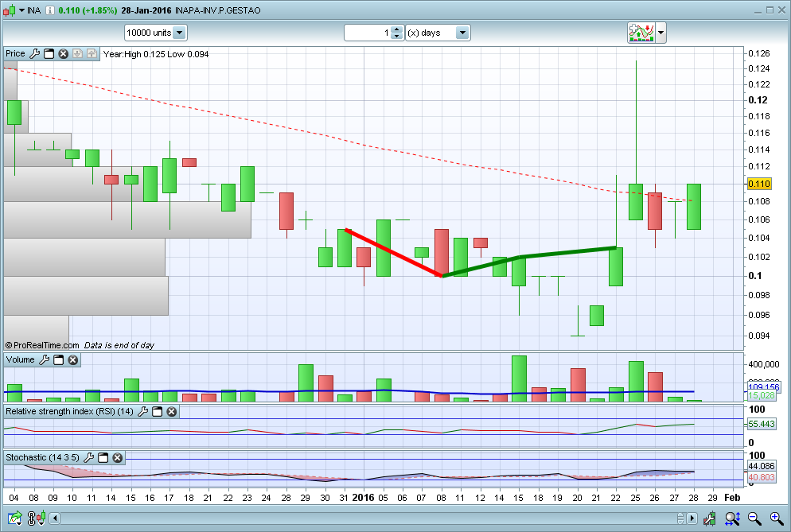
Task: Open Price panel settings wrench
Action: click(34, 53)
